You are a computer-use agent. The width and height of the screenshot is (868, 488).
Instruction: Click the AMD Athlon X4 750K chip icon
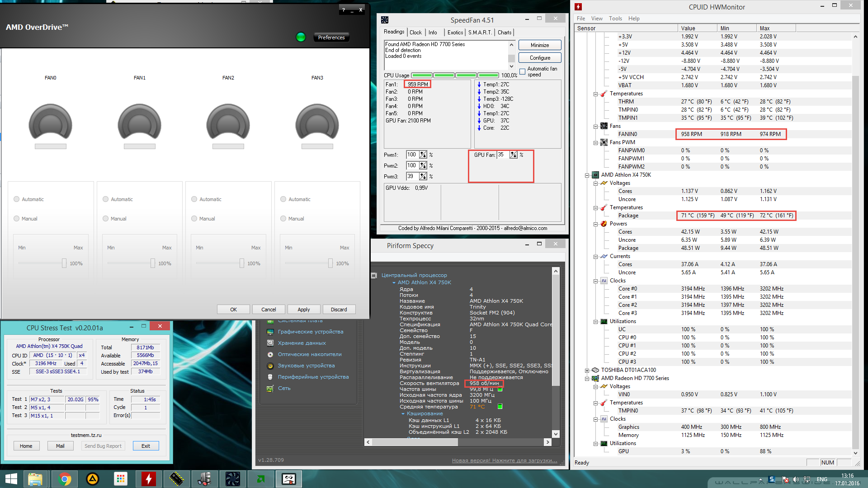pyautogui.click(x=595, y=175)
